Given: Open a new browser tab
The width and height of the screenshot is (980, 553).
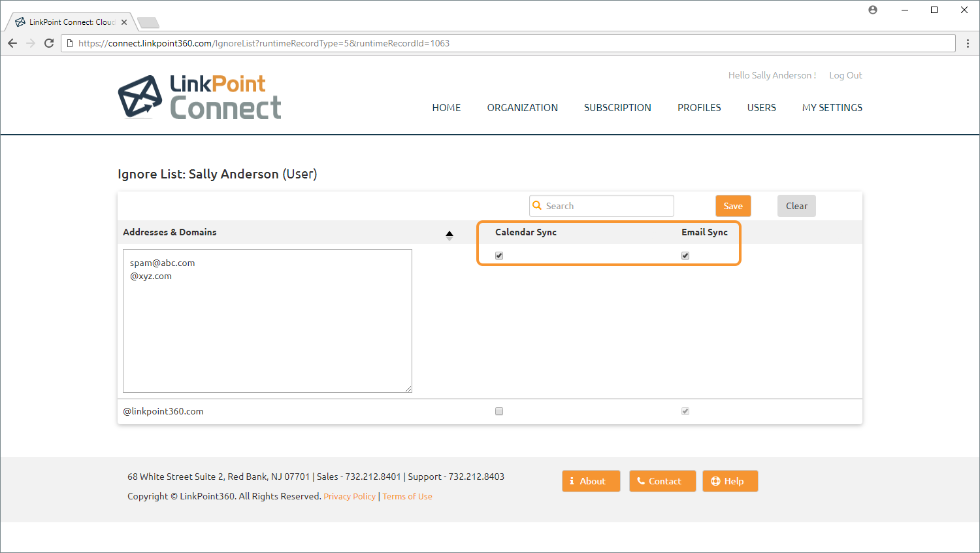Looking at the screenshot, I should [x=148, y=23].
